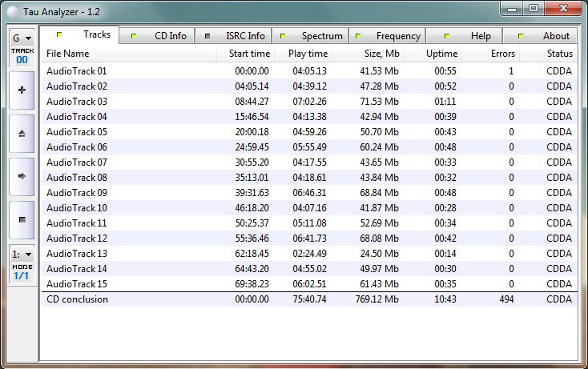Open the About tab
The image size is (588, 369).
540,36
